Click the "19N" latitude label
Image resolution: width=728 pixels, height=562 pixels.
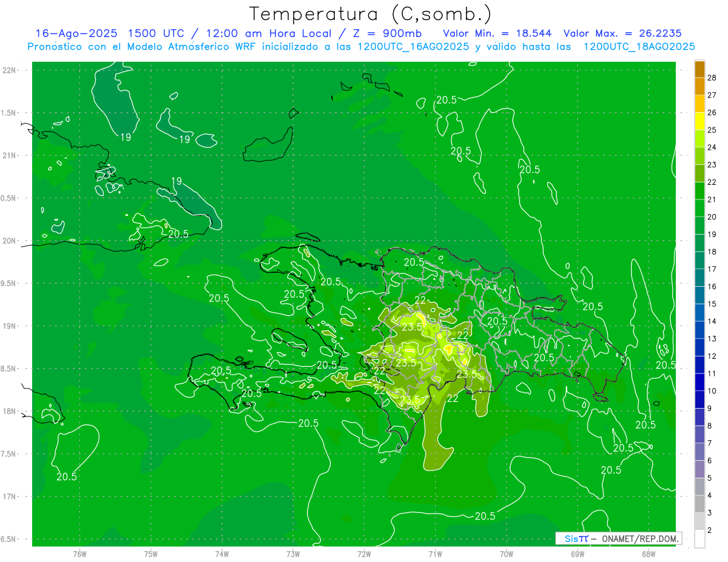tap(10, 326)
